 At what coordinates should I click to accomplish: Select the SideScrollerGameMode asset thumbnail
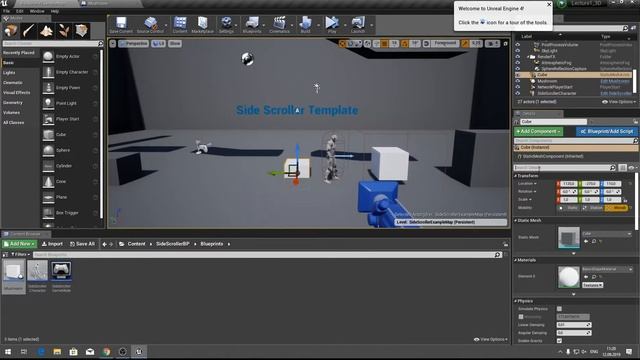pos(61,271)
